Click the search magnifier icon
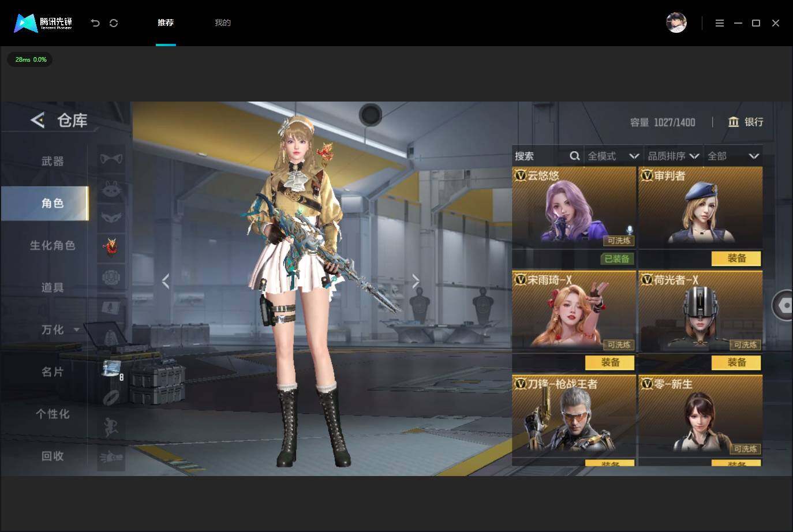Screen dimensions: 793x532 coord(575,156)
